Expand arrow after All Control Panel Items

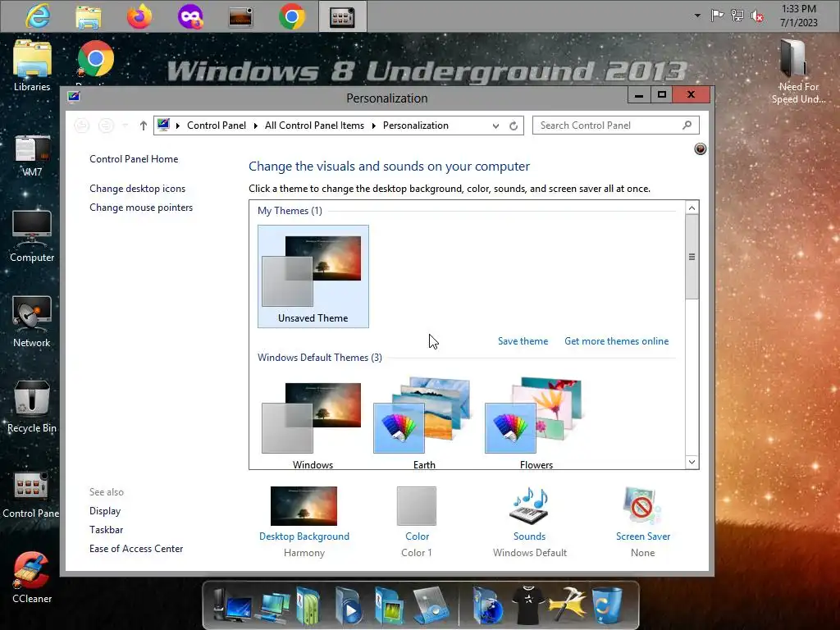coord(373,126)
